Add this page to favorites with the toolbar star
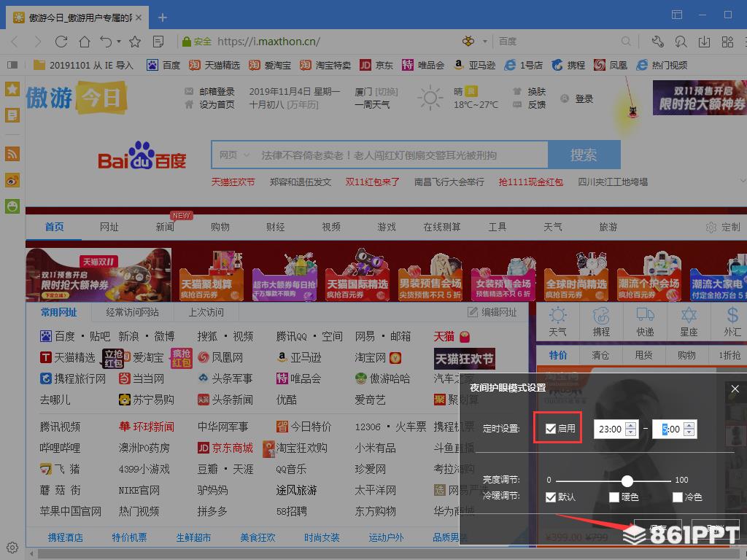The width and height of the screenshot is (747, 560). point(135,42)
